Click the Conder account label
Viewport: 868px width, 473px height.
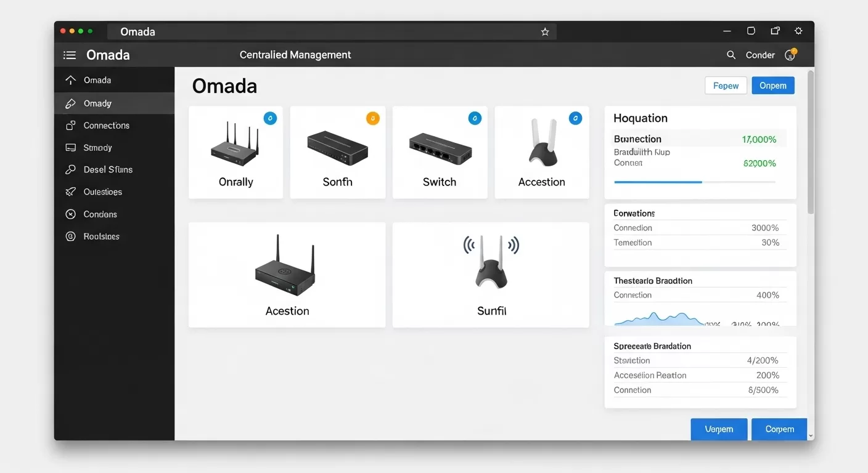[760, 55]
